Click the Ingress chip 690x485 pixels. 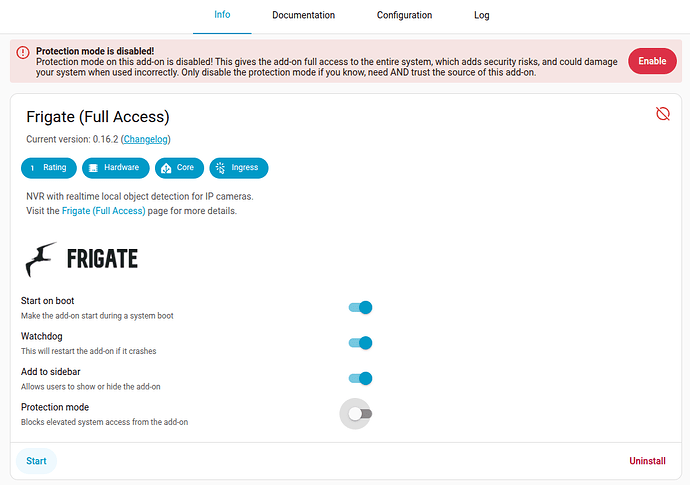click(239, 168)
